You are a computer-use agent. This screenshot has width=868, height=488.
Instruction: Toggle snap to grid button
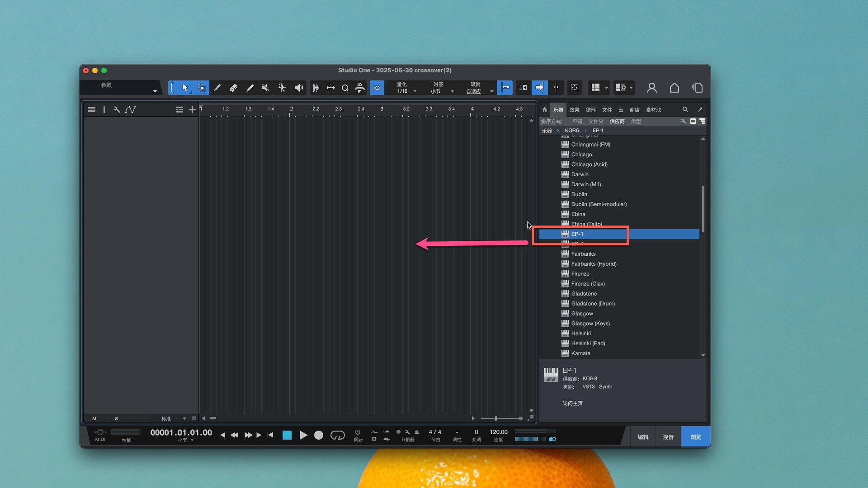click(x=505, y=88)
